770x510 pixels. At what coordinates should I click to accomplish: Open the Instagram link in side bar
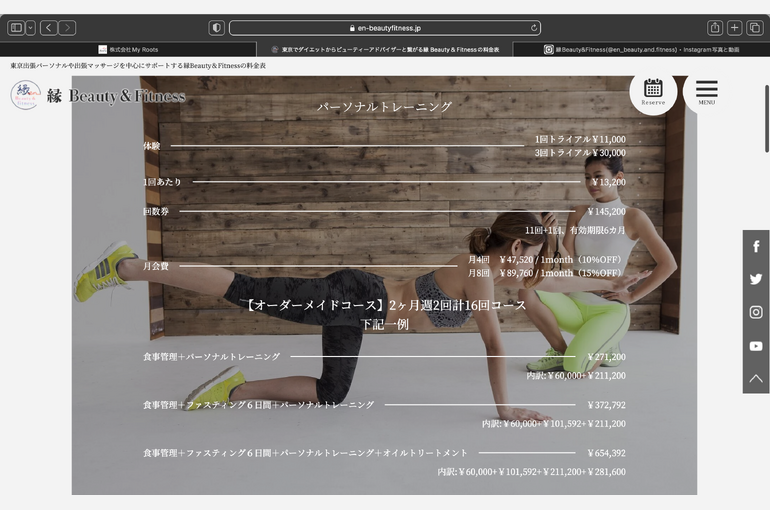756,312
